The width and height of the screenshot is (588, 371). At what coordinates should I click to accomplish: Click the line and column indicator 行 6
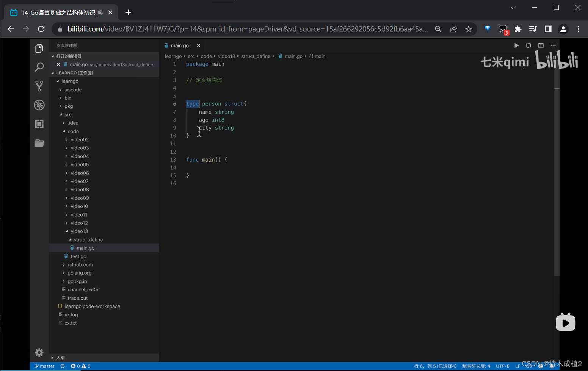point(435,366)
